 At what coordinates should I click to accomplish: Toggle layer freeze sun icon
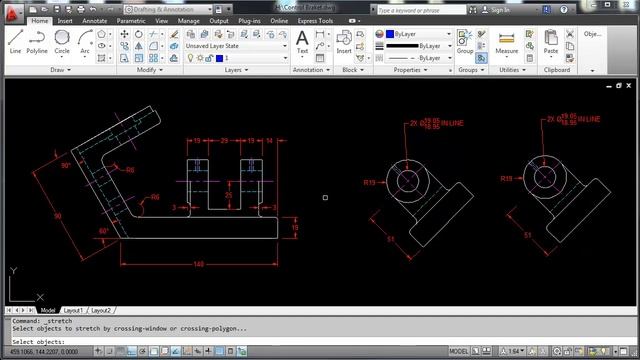click(200, 58)
